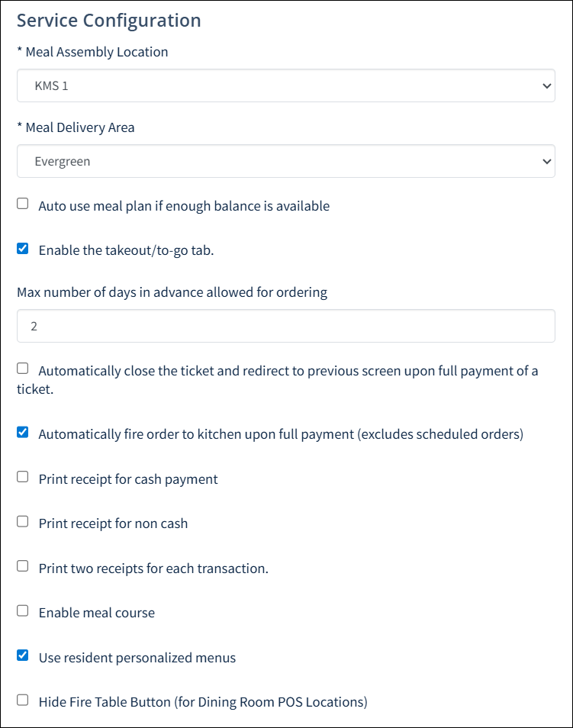
Task: Click the 'Use resident personalized menus' label text
Action: tap(137, 658)
